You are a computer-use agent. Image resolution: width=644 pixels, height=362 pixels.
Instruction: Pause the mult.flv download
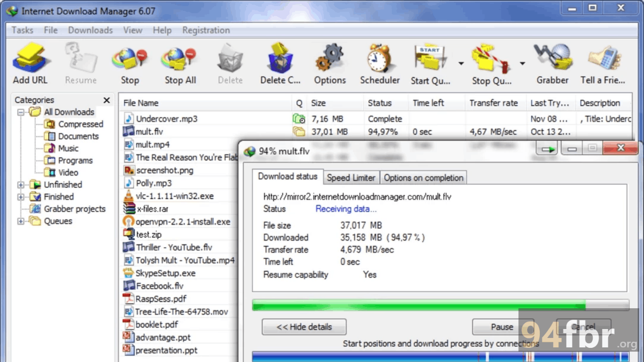point(502,327)
